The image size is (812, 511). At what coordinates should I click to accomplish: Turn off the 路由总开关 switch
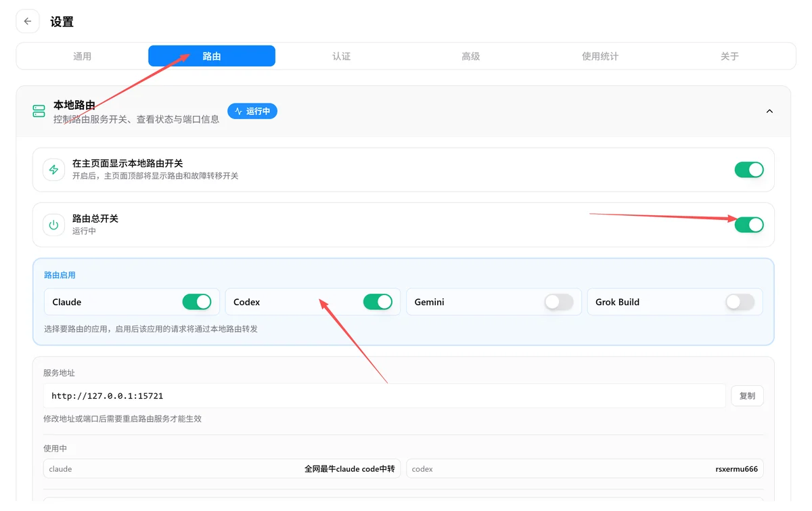coord(749,225)
